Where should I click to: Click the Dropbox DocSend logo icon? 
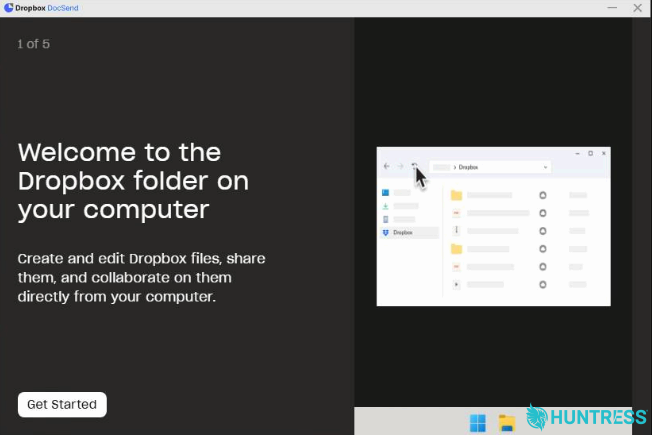[x=8, y=7]
